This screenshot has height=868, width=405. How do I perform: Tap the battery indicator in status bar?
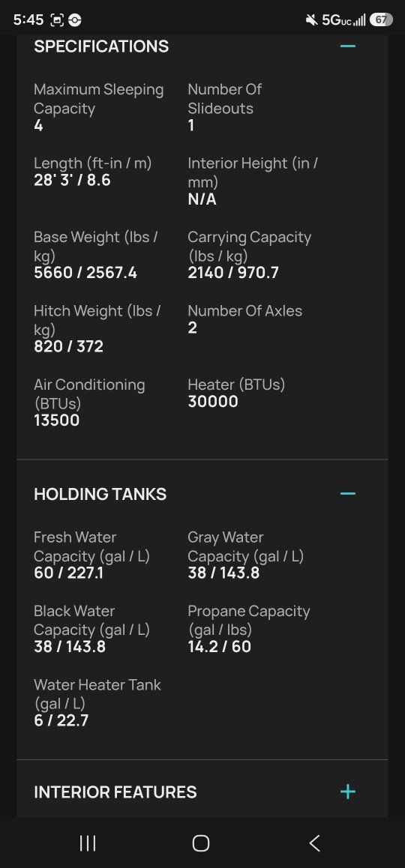[380, 20]
